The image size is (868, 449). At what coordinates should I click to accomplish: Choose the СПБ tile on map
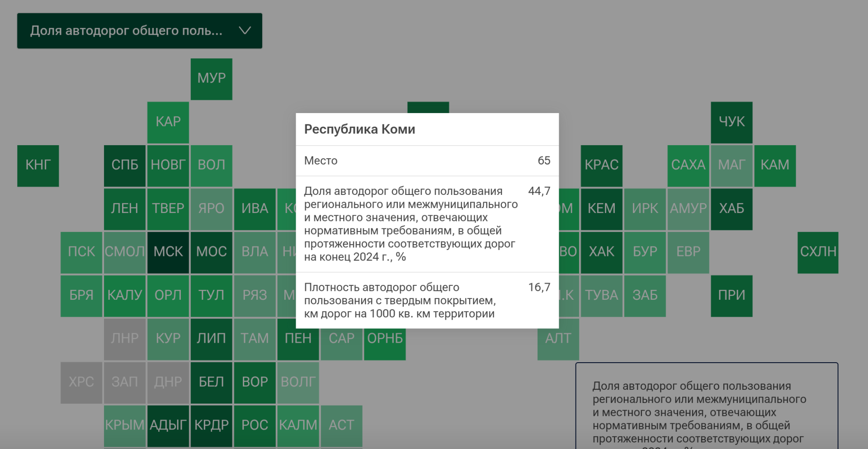click(x=125, y=165)
